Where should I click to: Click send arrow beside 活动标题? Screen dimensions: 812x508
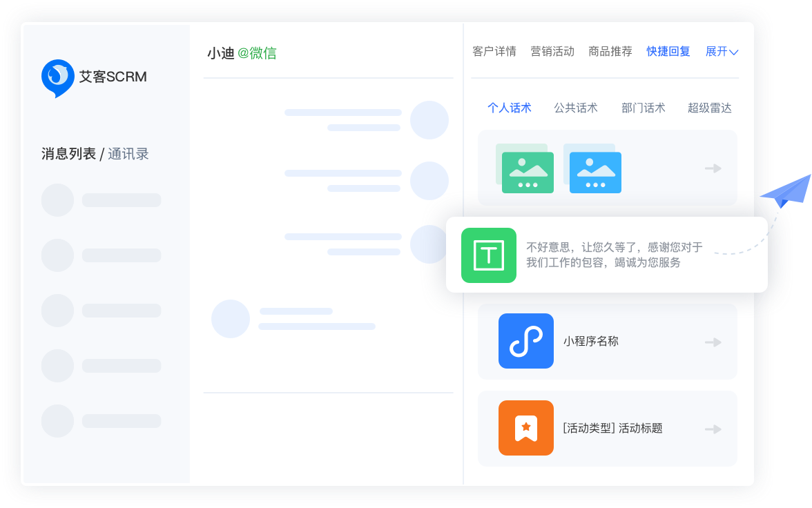(x=713, y=429)
